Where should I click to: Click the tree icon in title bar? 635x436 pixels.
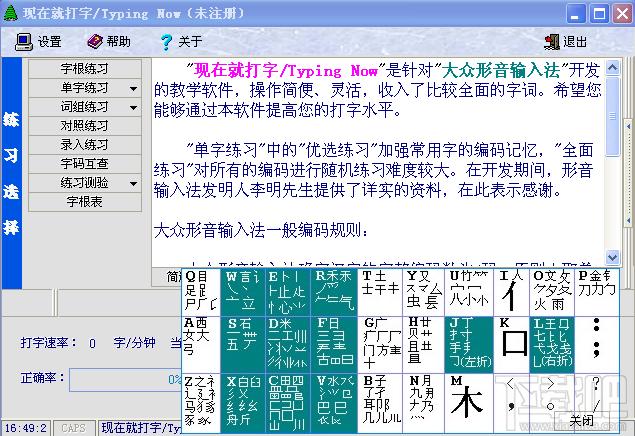tap(11, 13)
